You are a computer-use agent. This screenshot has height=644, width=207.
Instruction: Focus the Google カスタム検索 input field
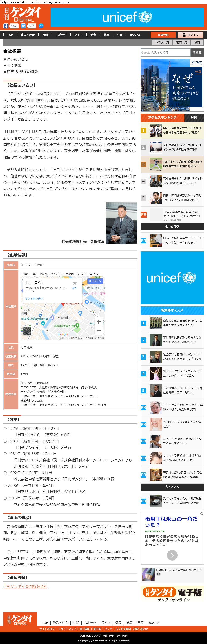[x=165, y=52]
